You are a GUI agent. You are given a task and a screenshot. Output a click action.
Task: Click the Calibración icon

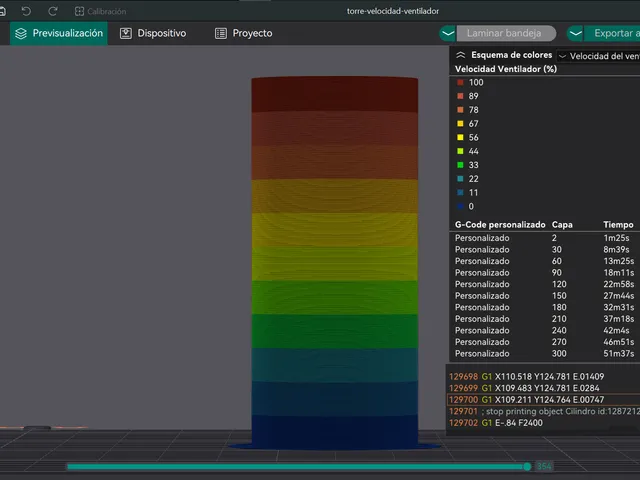[79, 11]
